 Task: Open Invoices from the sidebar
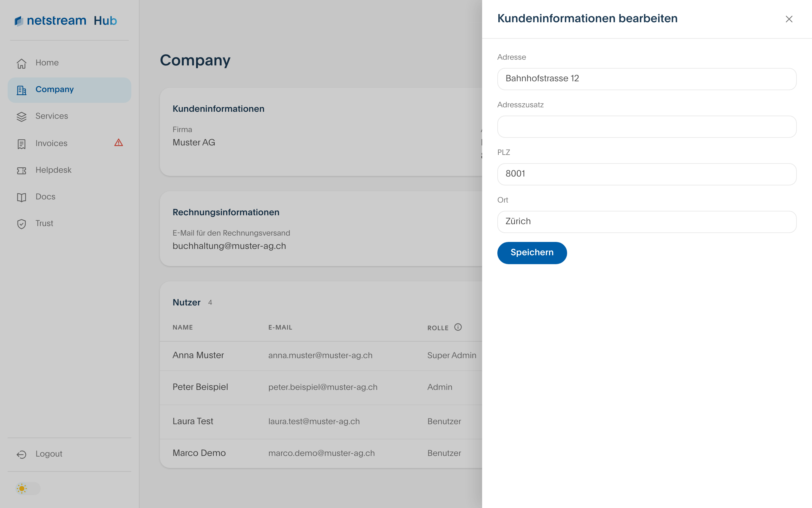(x=69, y=144)
